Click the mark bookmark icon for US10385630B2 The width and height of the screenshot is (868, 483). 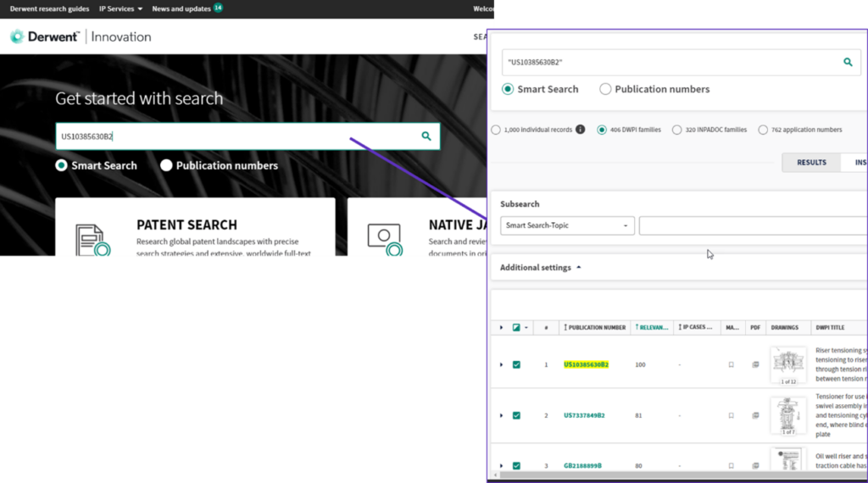click(x=732, y=364)
